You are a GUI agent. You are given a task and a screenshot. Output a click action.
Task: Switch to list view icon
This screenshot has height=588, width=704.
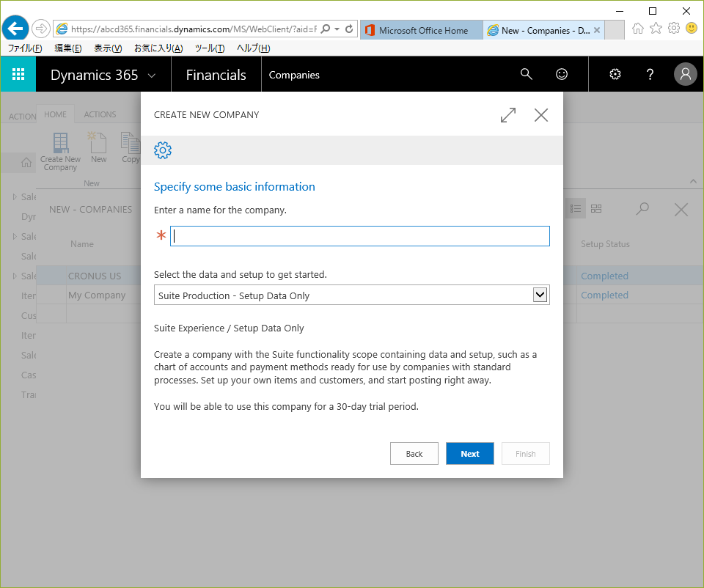(575, 209)
